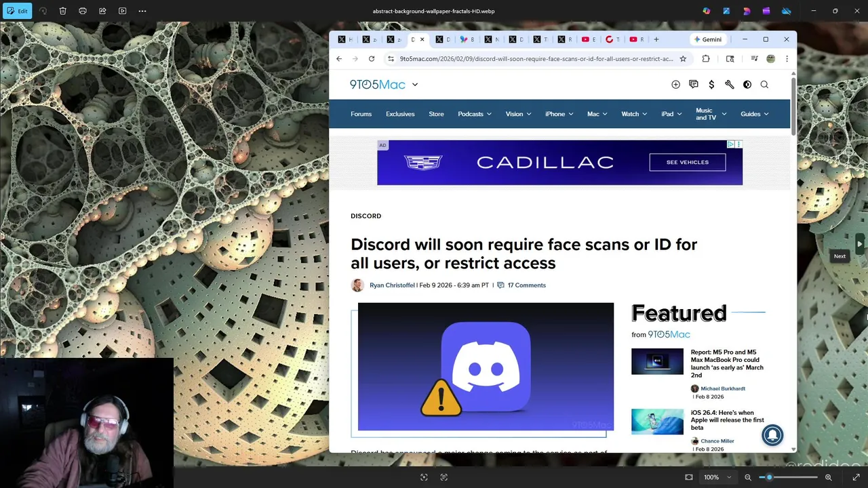Click the text scan icon in Photos
868x488 pixels.
pos(444,477)
